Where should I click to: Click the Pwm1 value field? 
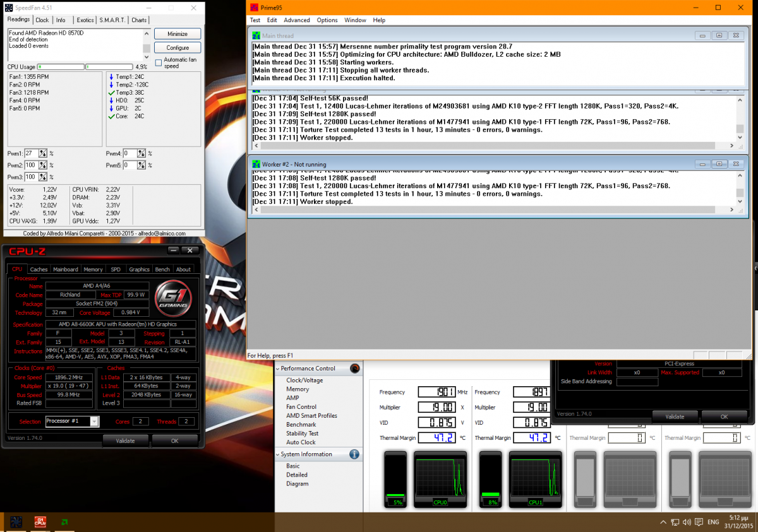coord(32,153)
